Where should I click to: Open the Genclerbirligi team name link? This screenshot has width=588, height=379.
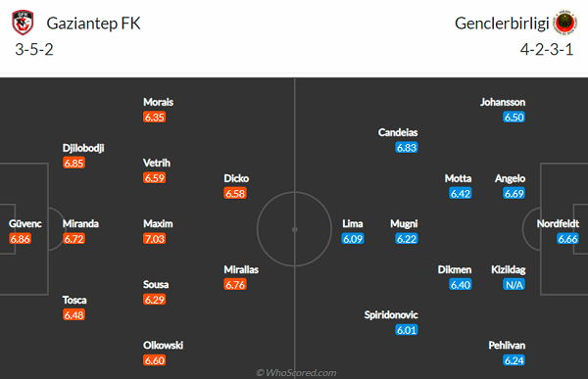tap(502, 24)
